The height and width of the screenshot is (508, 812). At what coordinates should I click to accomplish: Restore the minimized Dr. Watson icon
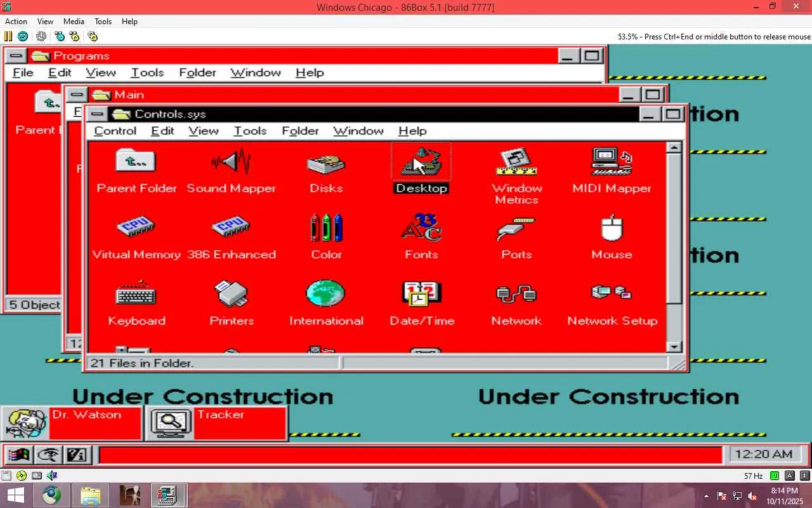(x=71, y=423)
